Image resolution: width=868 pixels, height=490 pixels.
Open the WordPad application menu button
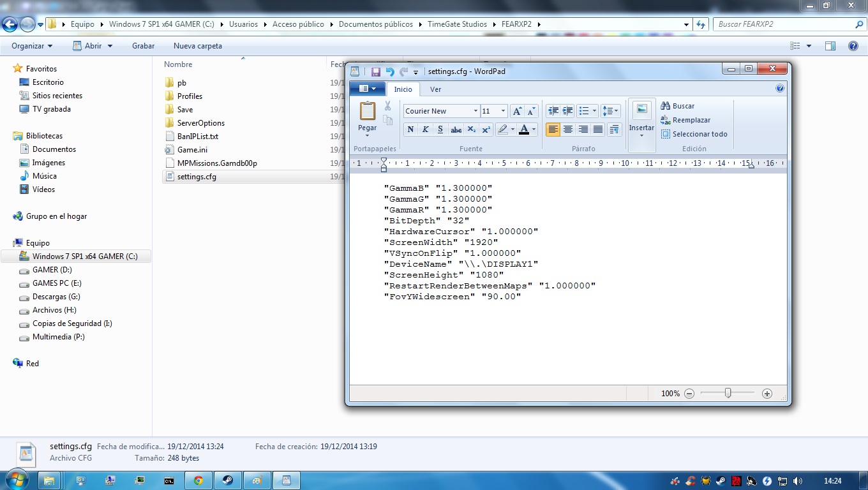click(367, 89)
